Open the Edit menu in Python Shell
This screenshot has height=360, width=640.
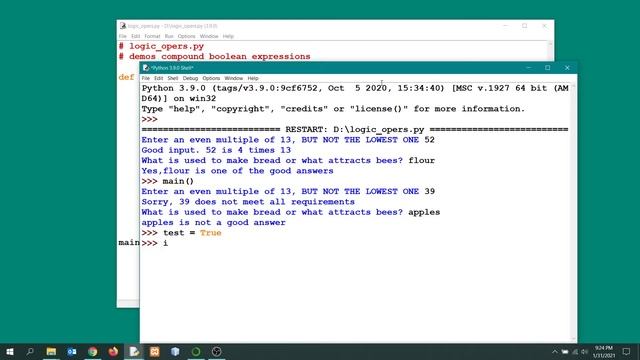[x=158, y=78]
